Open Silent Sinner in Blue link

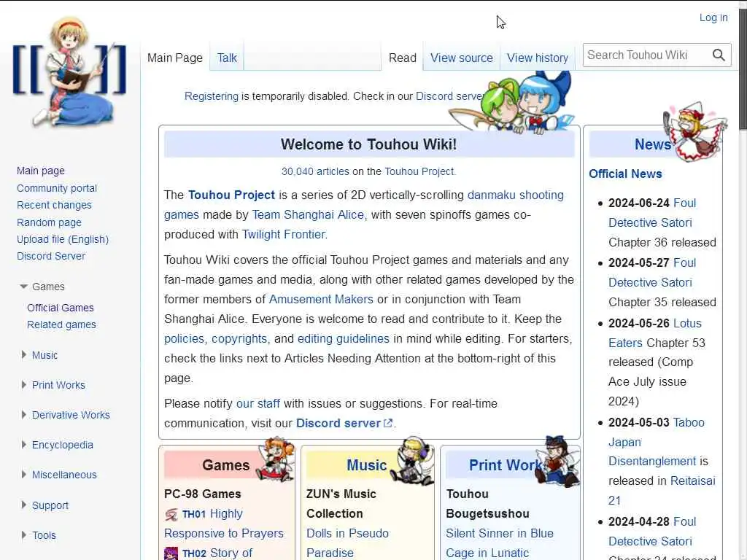click(499, 533)
